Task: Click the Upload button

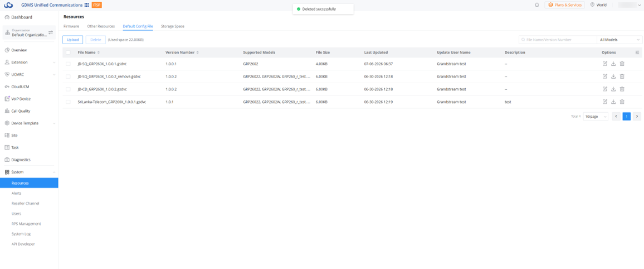Action: tap(72, 40)
